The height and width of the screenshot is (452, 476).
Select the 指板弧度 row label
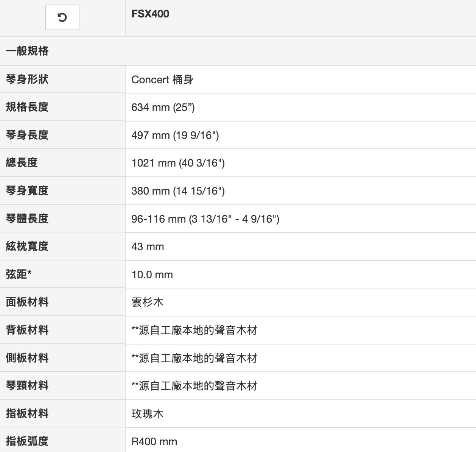(27, 441)
